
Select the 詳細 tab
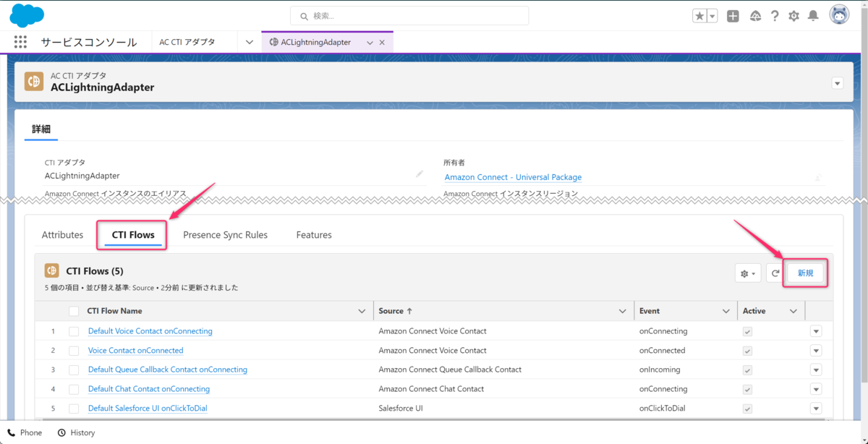click(41, 129)
